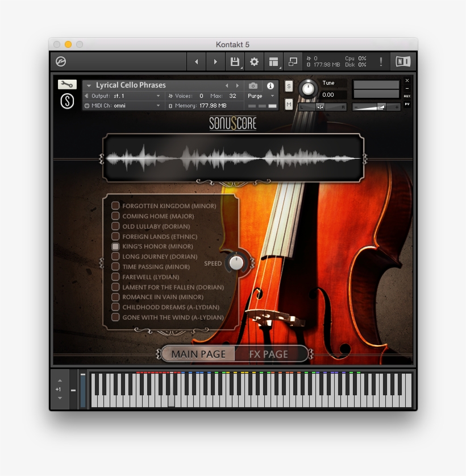Enable Solo for Lyrical Cello Phrases
The height and width of the screenshot is (476, 466).
[x=288, y=85]
